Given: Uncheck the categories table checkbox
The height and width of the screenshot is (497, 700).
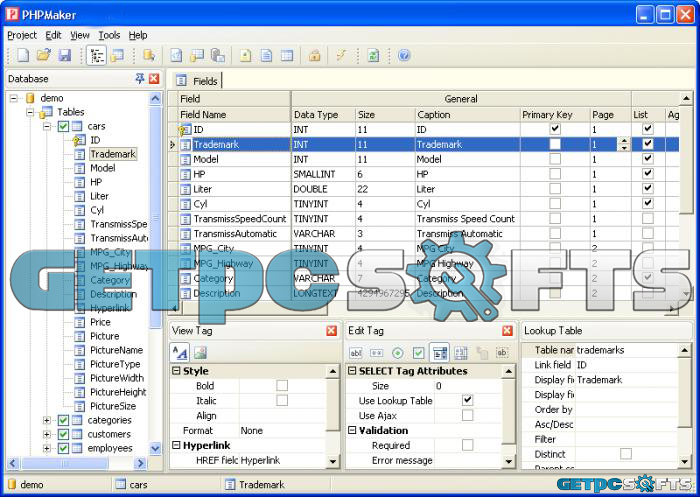Looking at the screenshot, I should 63,420.
